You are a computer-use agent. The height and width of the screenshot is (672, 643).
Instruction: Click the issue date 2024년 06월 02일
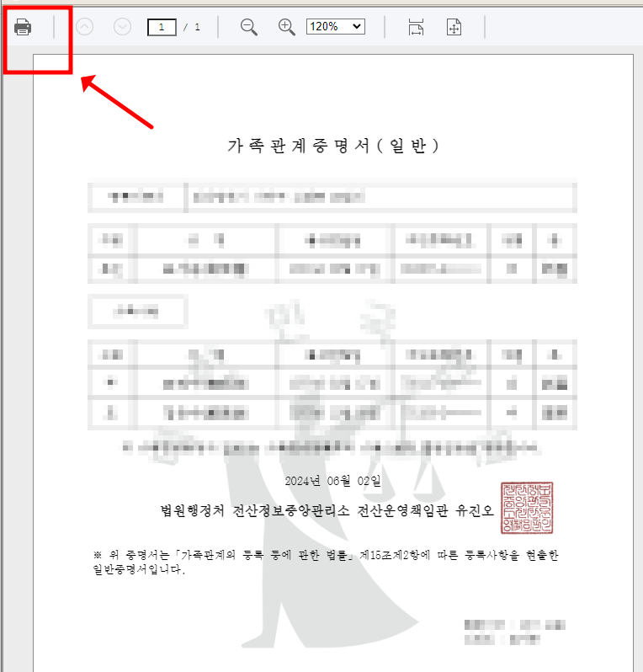click(332, 481)
